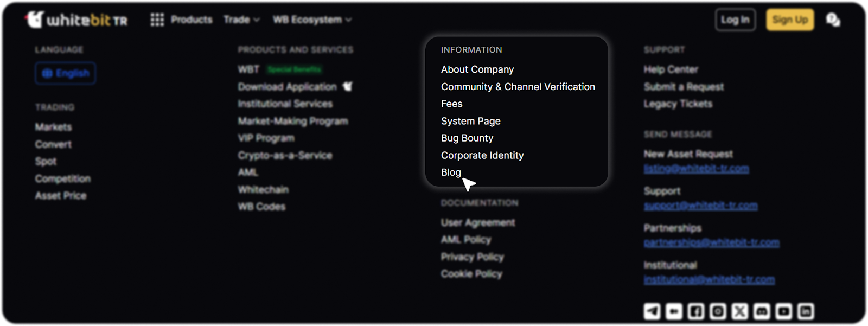
Task: Select Bug Bounty in Information menu
Action: tap(467, 138)
